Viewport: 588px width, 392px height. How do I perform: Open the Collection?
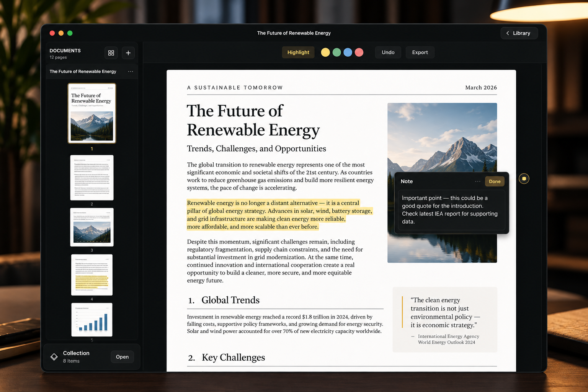(122, 357)
